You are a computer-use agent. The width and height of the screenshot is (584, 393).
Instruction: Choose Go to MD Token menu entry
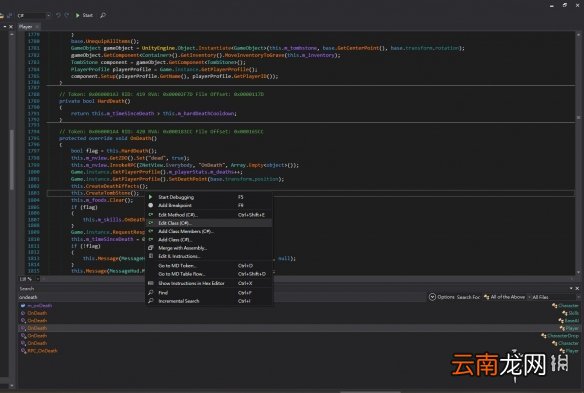pyautogui.click(x=209, y=266)
